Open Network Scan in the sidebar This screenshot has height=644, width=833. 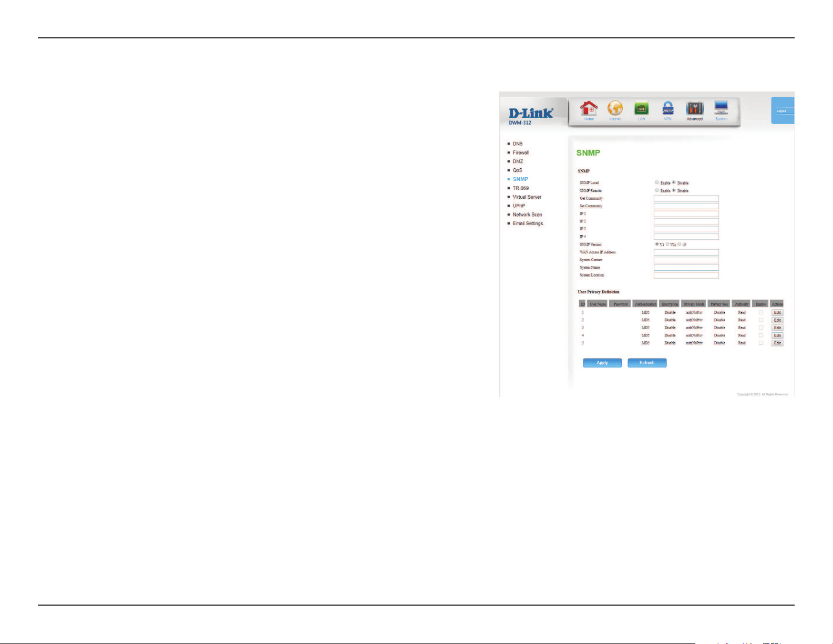click(527, 214)
